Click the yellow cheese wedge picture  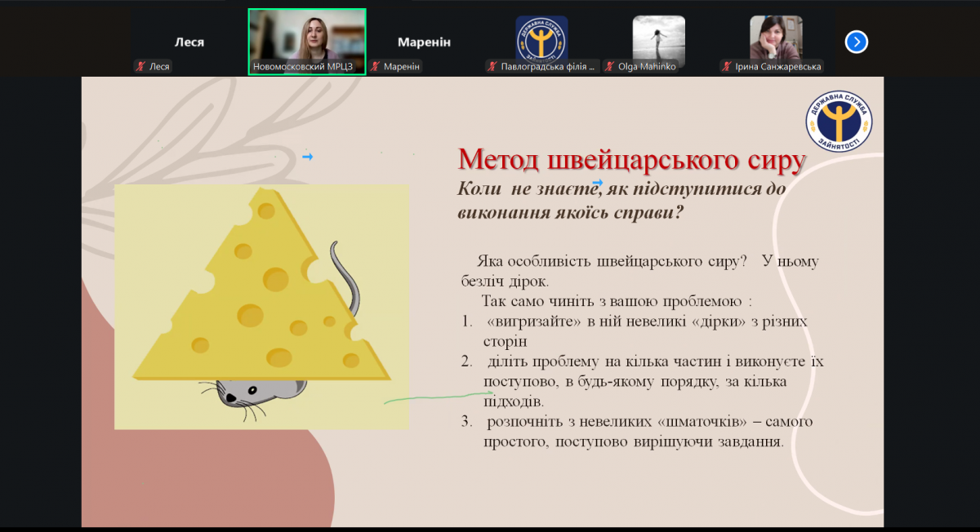pyautogui.click(x=261, y=294)
